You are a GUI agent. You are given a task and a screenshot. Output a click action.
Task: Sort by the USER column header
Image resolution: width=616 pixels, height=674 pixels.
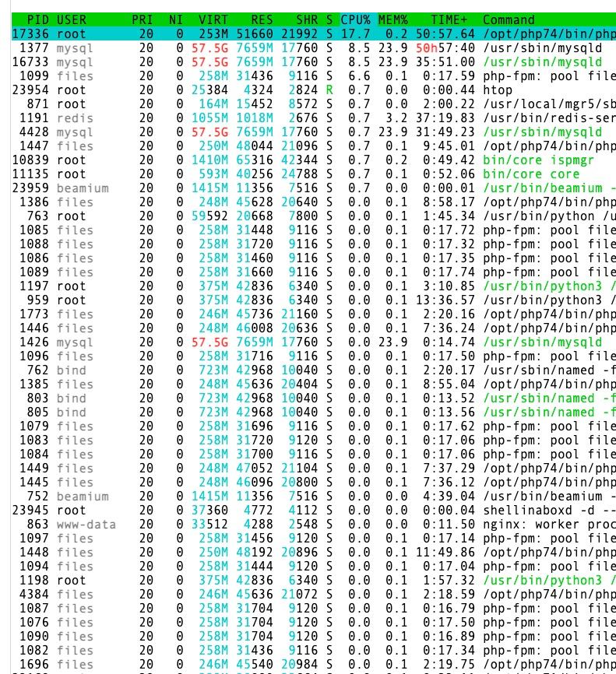click(x=72, y=19)
